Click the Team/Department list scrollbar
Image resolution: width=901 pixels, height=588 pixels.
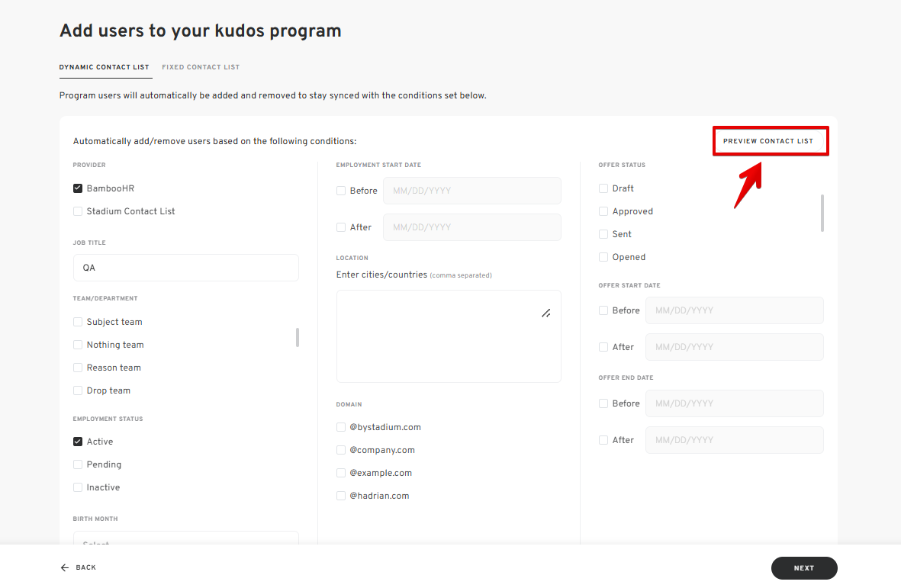(298, 337)
